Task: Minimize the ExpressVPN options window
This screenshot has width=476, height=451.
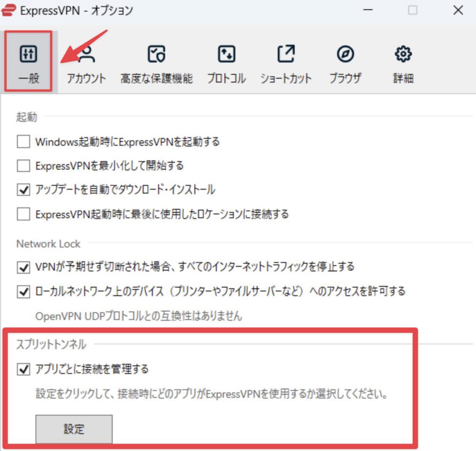Action: coord(367,10)
